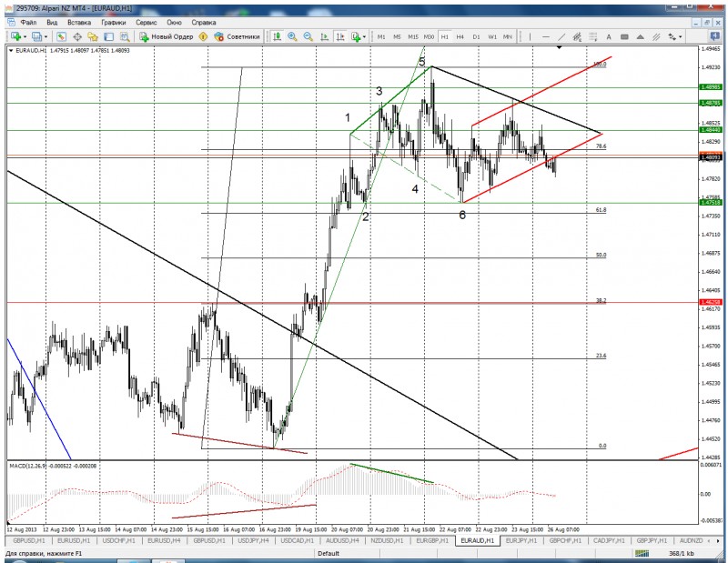This screenshot has height=563, width=728.
Task: Click the Новый Ордер button
Action: [x=167, y=36]
